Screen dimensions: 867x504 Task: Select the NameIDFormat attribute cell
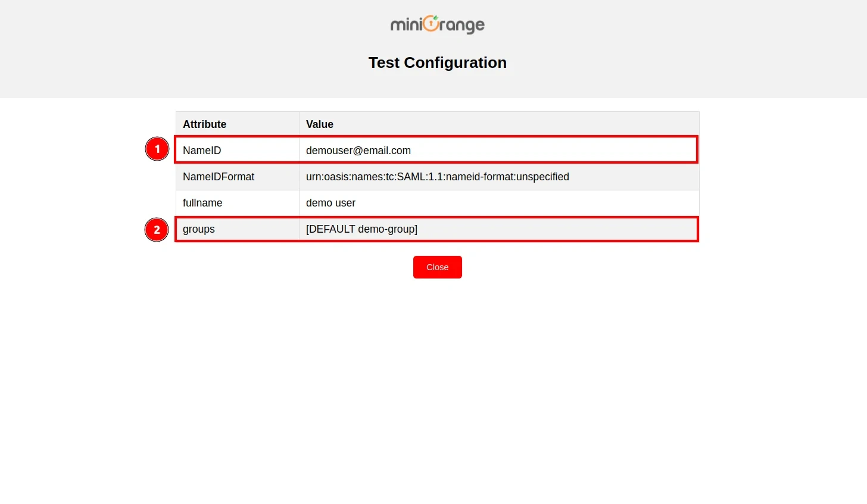[x=218, y=176]
